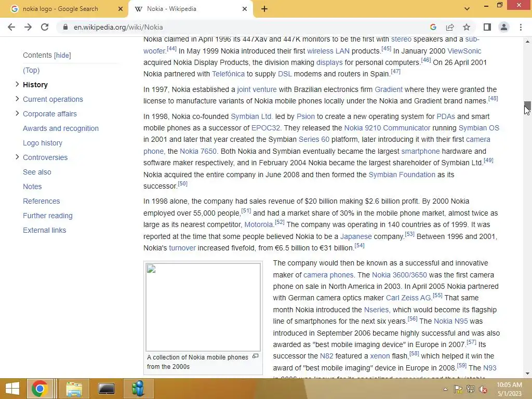
Task: Open Action Center flag icon
Action: pyautogui.click(x=458, y=389)
